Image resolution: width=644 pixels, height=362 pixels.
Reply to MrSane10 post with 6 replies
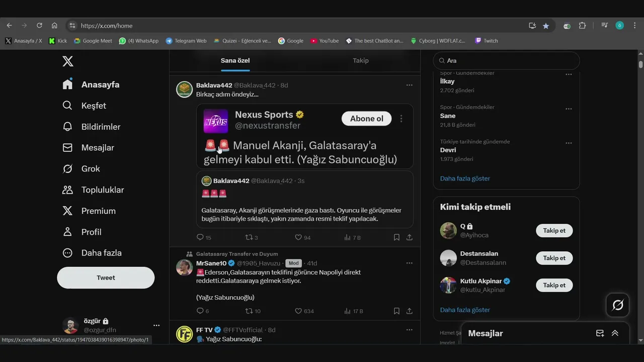203,311
